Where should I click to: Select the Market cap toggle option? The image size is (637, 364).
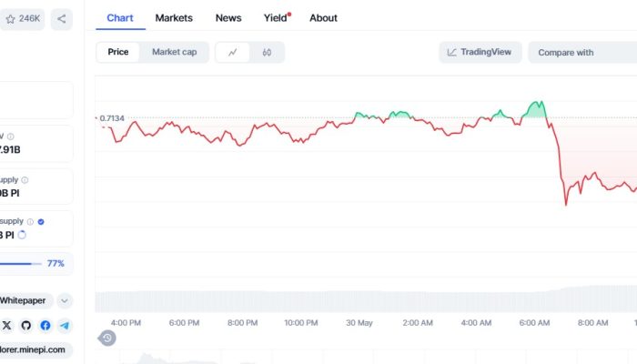click(x=174, y=53)
